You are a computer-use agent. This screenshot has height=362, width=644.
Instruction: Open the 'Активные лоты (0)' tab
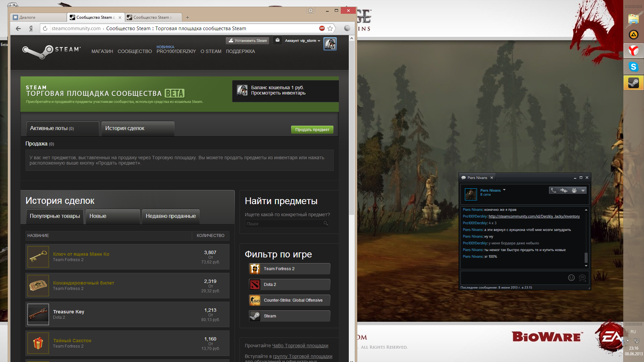point(63,129)
